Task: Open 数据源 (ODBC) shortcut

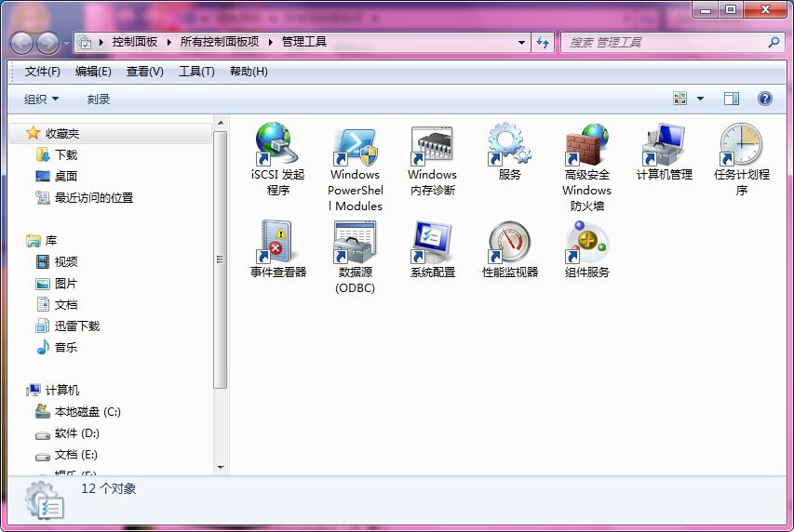Action: tap(355, 257)
